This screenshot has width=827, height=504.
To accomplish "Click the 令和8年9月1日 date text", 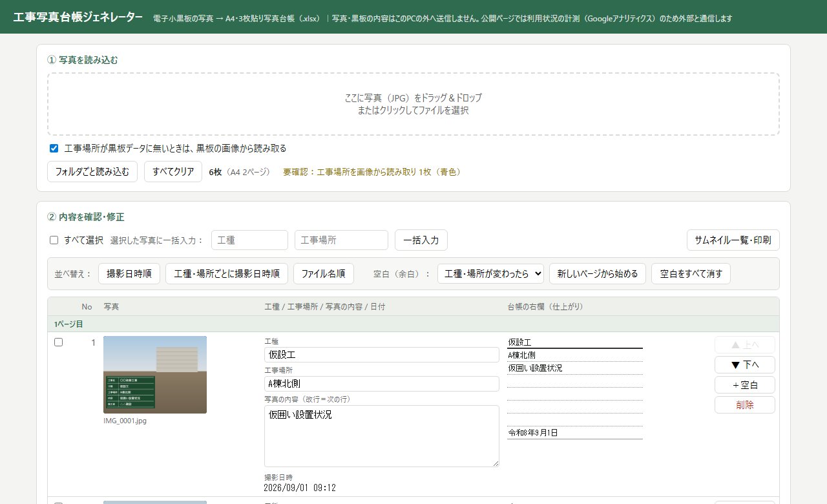I will 533,433.
